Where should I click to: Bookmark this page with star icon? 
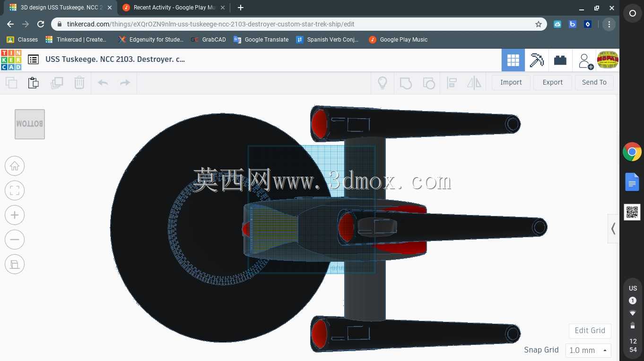click(538, 24)
